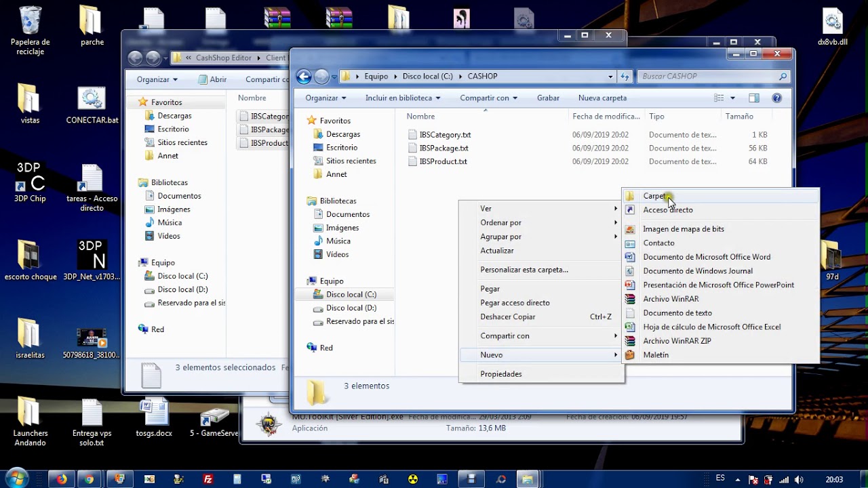Open Compartir con dropdown in CASHOP toolbar
Image resolution: width=868 pixels, height=488 pixels.
[488, 98]
